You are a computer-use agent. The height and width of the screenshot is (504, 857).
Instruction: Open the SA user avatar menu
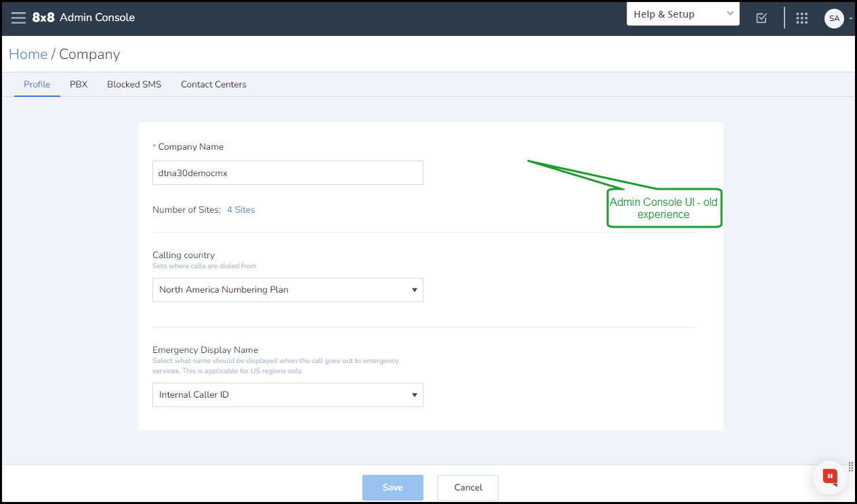coord(834,18)
